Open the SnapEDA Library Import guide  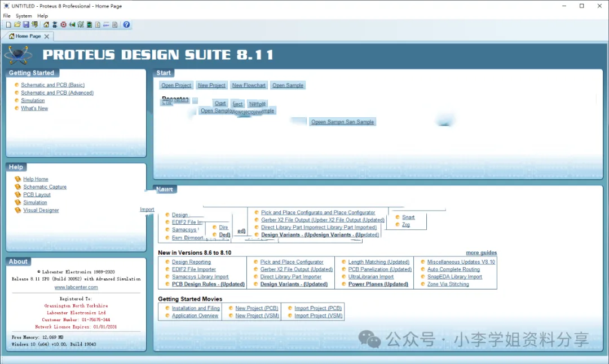454,277
